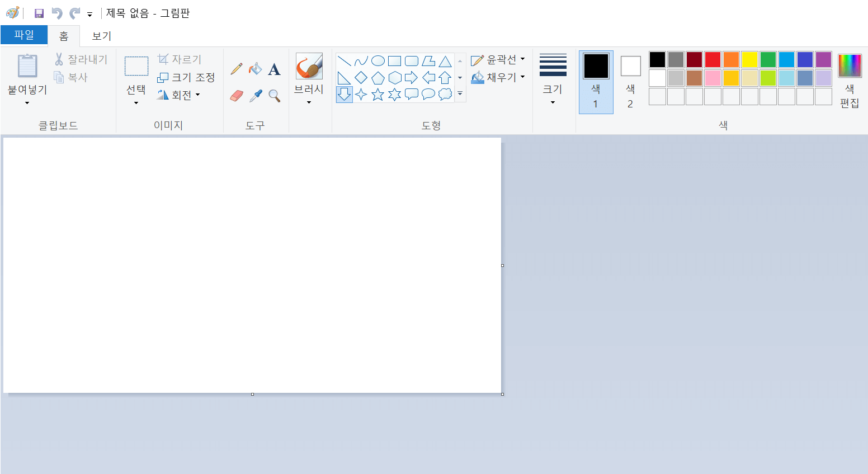Choose the Curve shape

[361, 61]
